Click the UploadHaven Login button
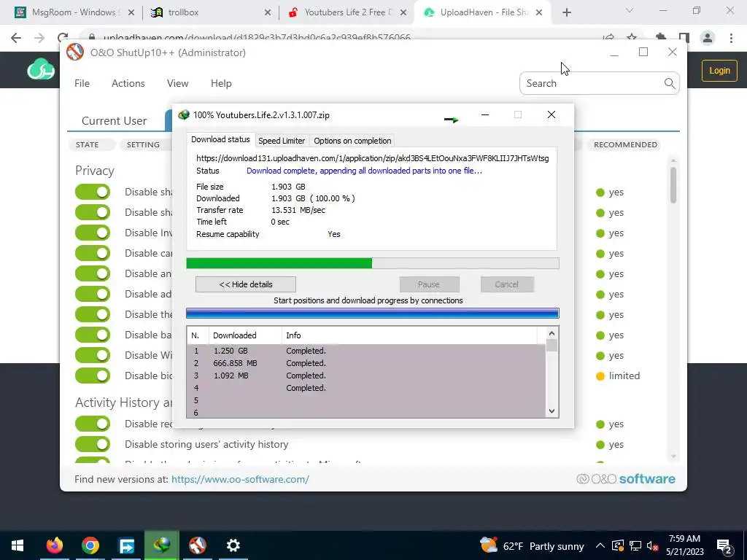This screenshot has height=560, width=747. coord(719,71)
